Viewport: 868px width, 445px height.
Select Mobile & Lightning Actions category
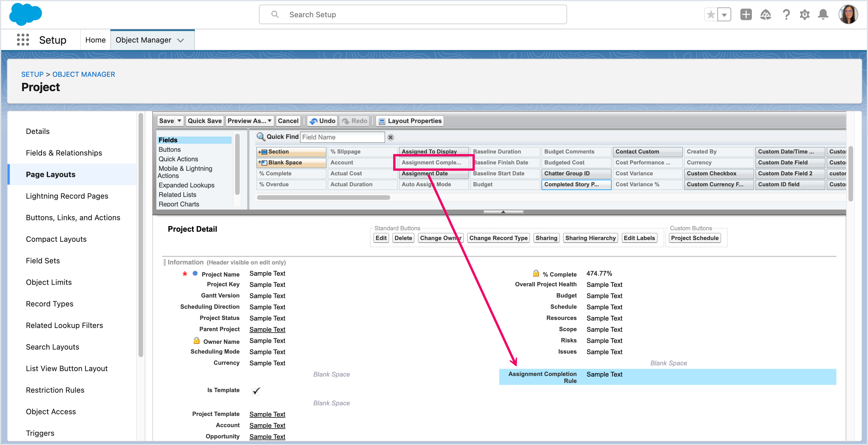click(x=185, y=172)
